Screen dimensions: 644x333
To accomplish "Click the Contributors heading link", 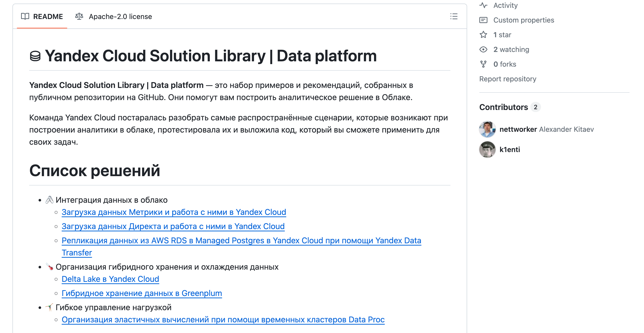I will pyautogui.click(x=503, y=107).
